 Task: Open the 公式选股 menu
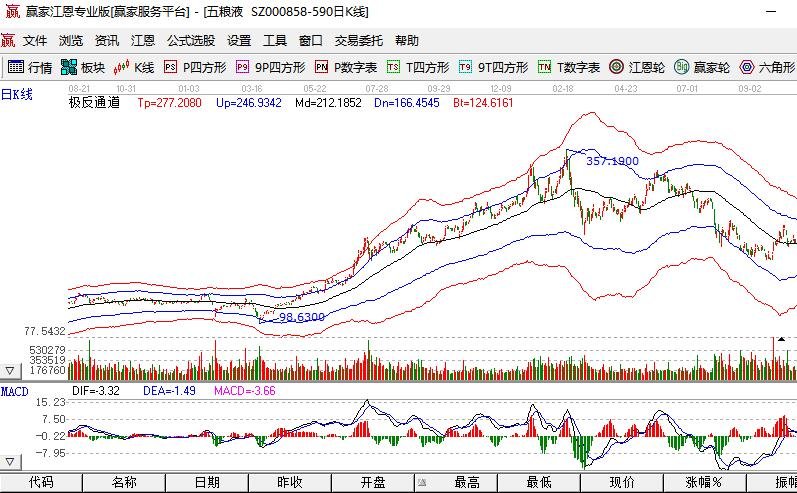coord(191,41)
